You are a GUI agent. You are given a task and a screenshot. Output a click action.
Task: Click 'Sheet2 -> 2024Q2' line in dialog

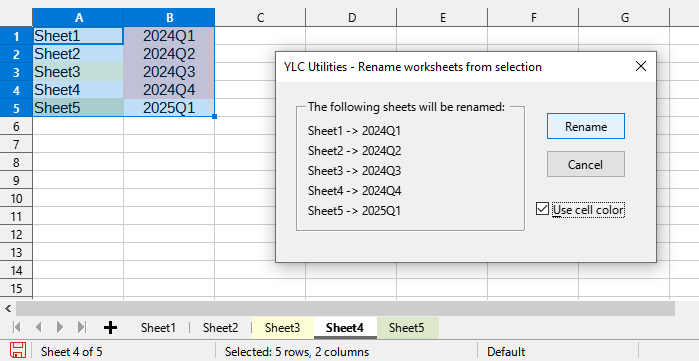[x=354, y=151]
